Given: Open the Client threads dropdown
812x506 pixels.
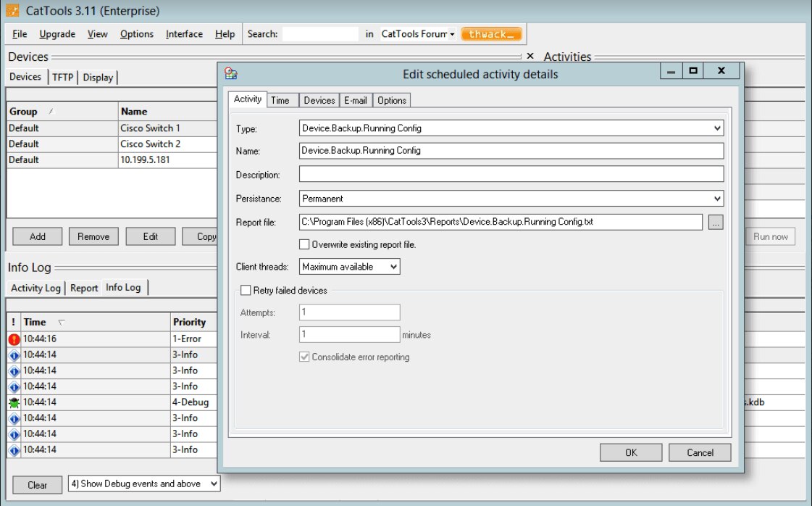Looking at the screenshot, I should [x=393, y=267].
